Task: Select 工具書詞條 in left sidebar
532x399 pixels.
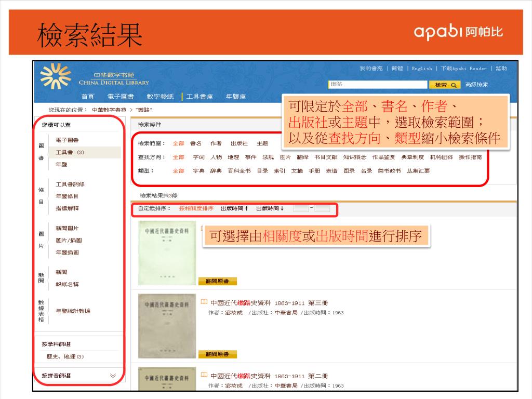Action: 70,184
